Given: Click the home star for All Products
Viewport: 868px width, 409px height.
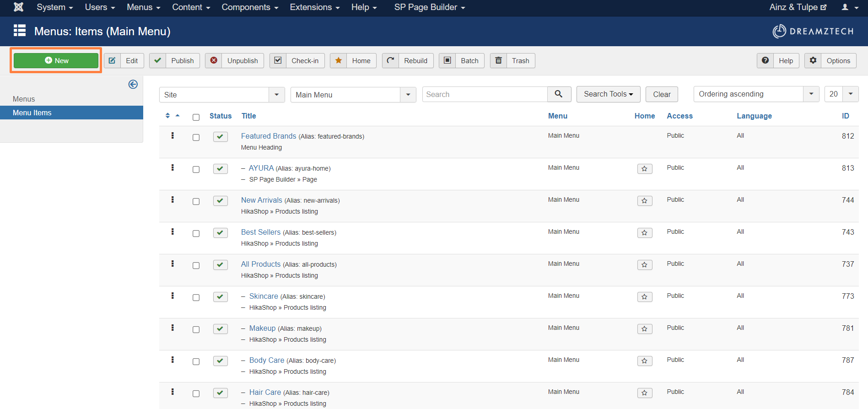Looking at the screenshot, I should tap(645, 265).
